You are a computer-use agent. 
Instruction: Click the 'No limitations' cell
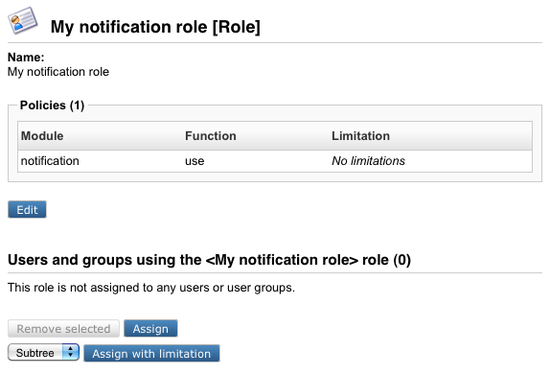point(368,161)
